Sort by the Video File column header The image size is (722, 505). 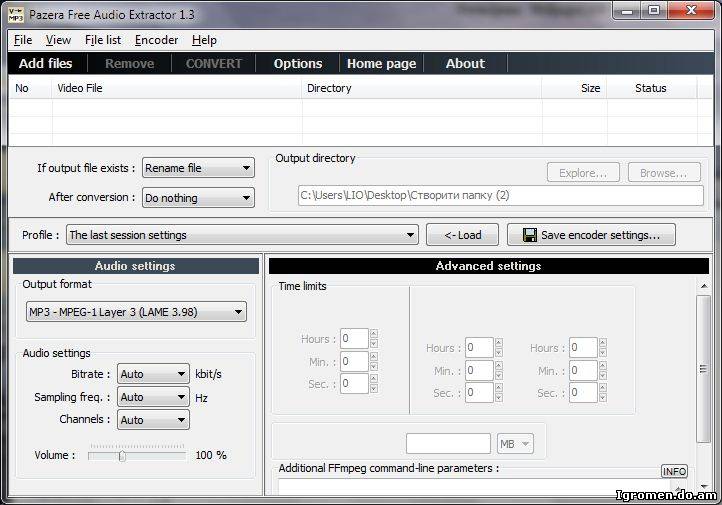(x=177, y=88)
